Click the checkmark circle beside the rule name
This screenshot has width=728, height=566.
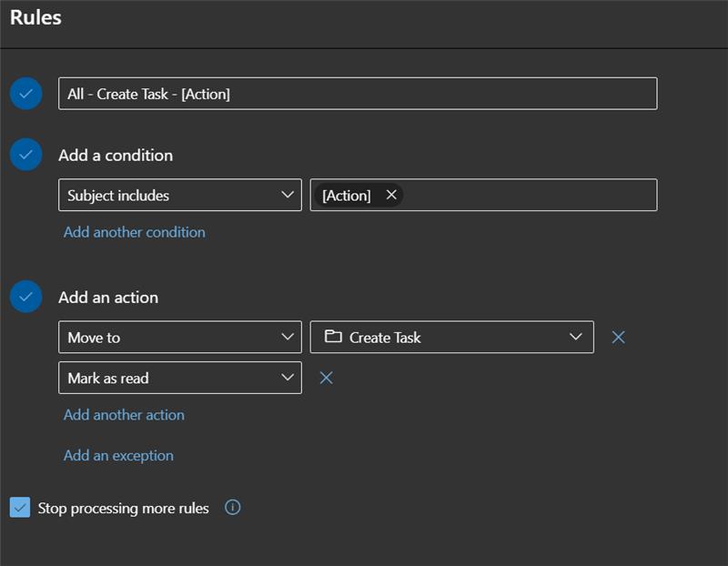tap(26, 94)
